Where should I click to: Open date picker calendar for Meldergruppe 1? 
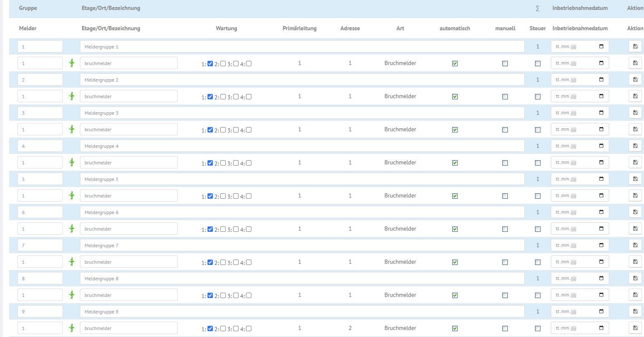601,46
